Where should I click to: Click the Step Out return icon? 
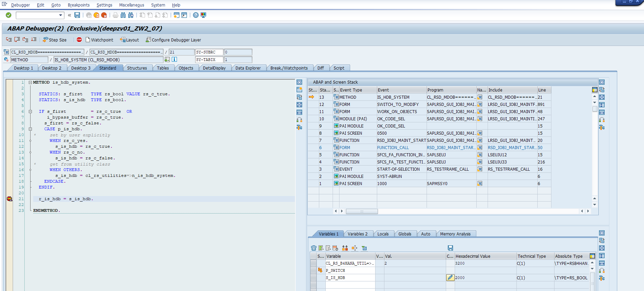(x=25, y=40)
